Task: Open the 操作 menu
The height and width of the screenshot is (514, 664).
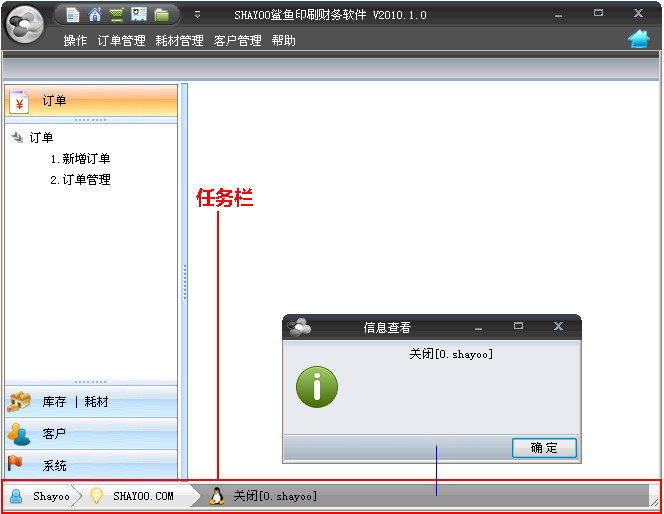Action: 75,41
